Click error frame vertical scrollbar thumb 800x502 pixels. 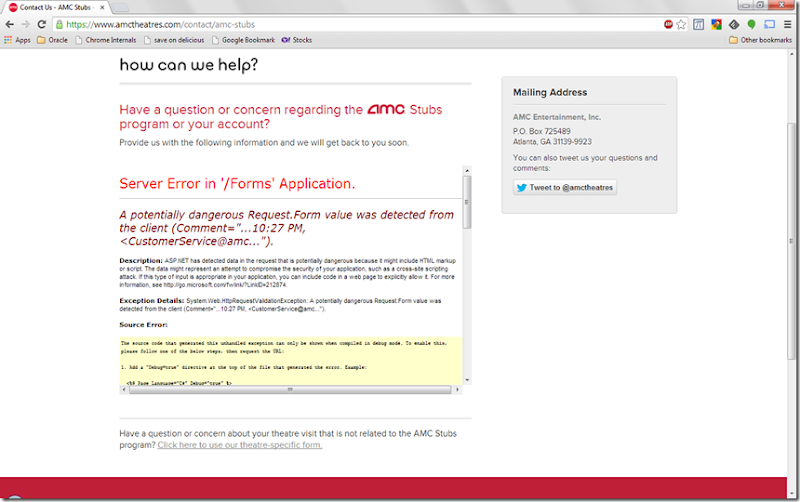click(467, 202)
